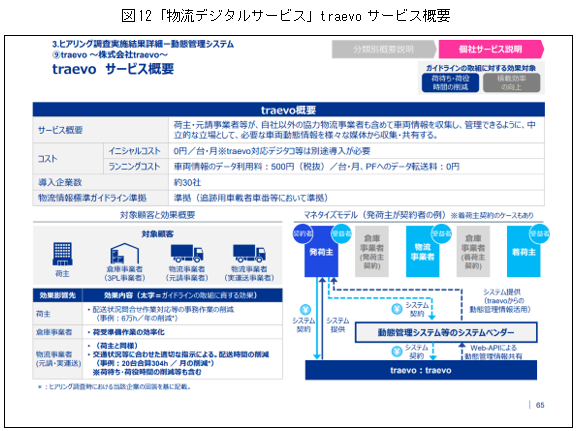Click the 受益者 badge on 着荷主 box
Screen dimensions: 579x431
click(539, 233)
